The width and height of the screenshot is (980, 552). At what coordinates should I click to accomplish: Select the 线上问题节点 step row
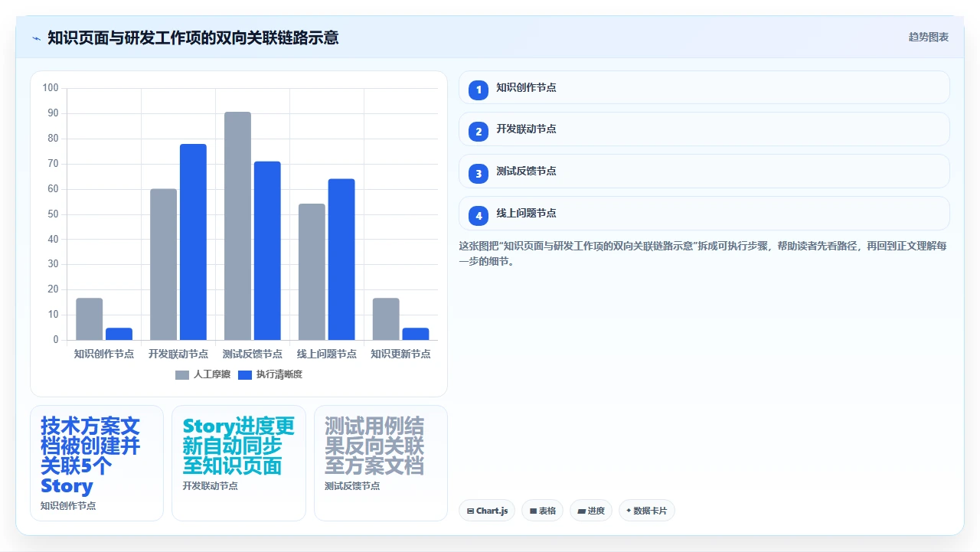pos(704,214)
